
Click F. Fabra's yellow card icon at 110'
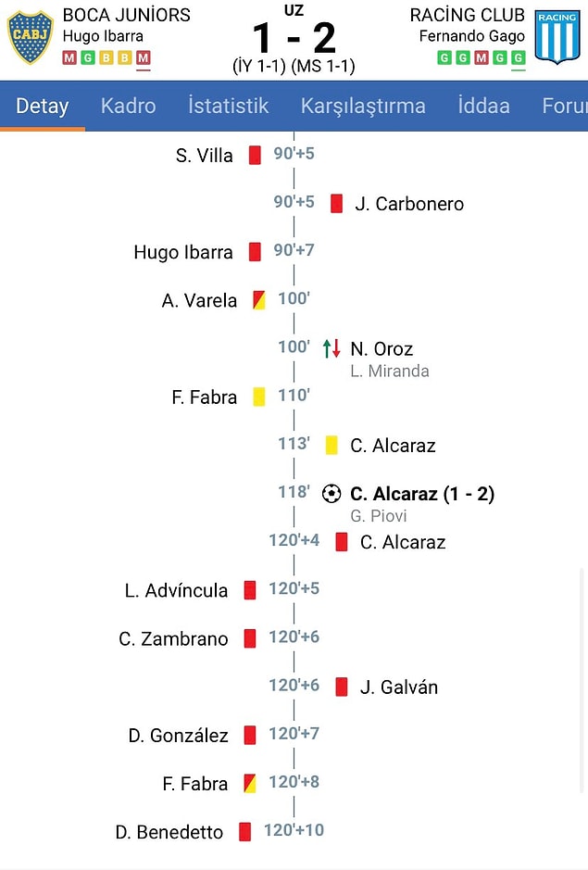[x=259, y=397]
